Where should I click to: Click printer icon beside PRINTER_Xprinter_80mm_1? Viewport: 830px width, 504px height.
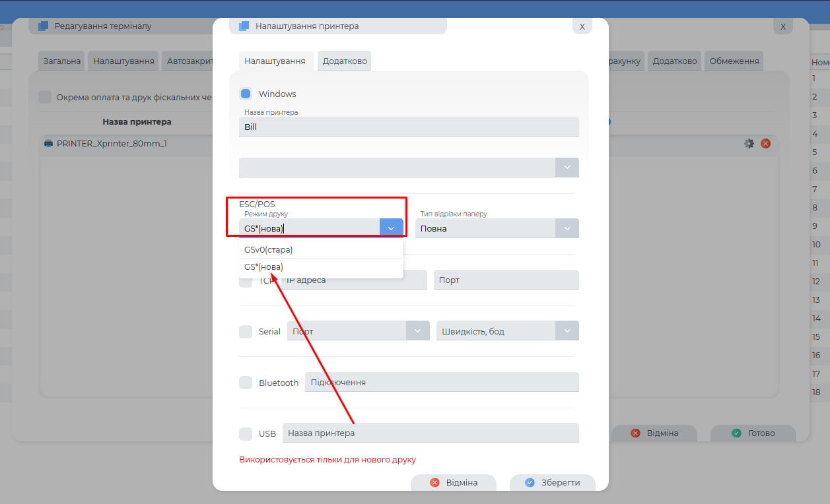(x=48, y=143)
